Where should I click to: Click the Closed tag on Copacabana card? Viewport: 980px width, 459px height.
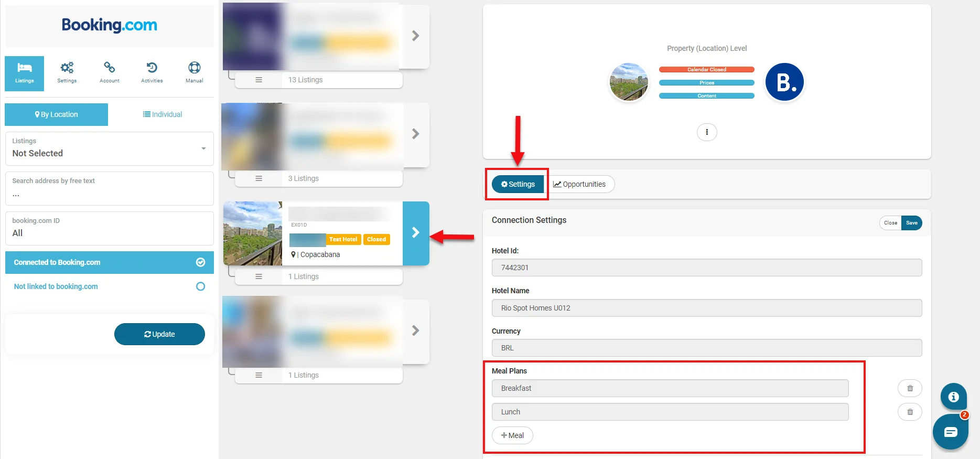[x=376, y=239]
